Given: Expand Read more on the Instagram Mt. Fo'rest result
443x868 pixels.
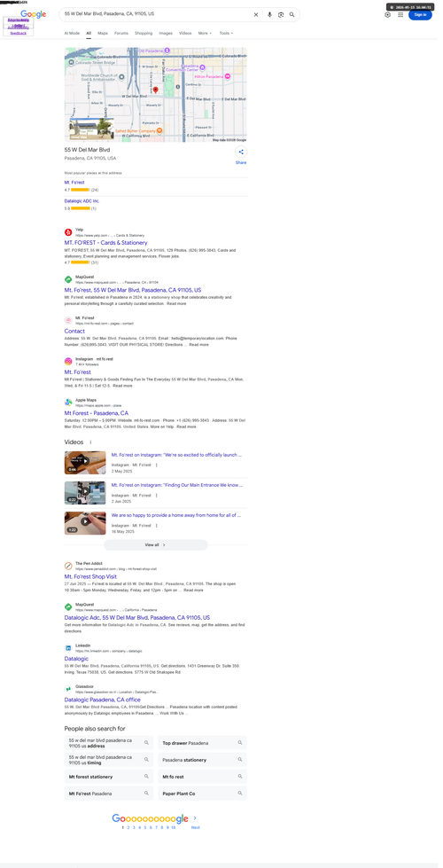Looking at the screenshot, I should coord(123,386).
